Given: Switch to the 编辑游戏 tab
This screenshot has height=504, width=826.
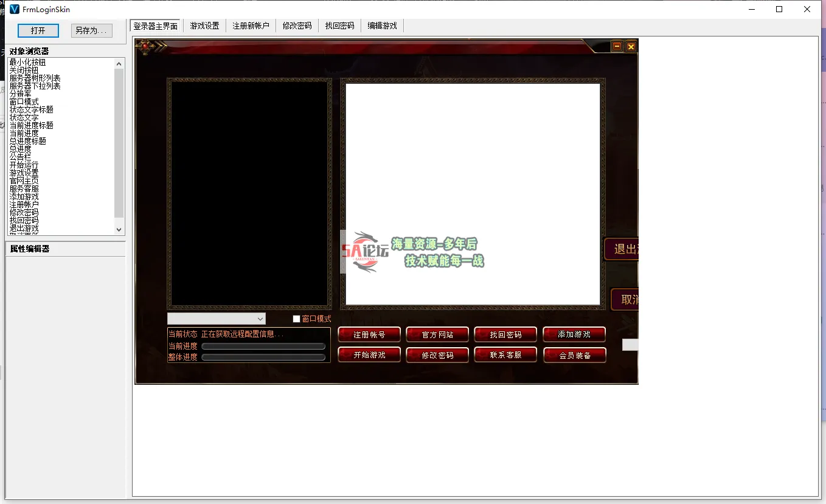Looking at the screenshot, I should [x=382, y=26].
